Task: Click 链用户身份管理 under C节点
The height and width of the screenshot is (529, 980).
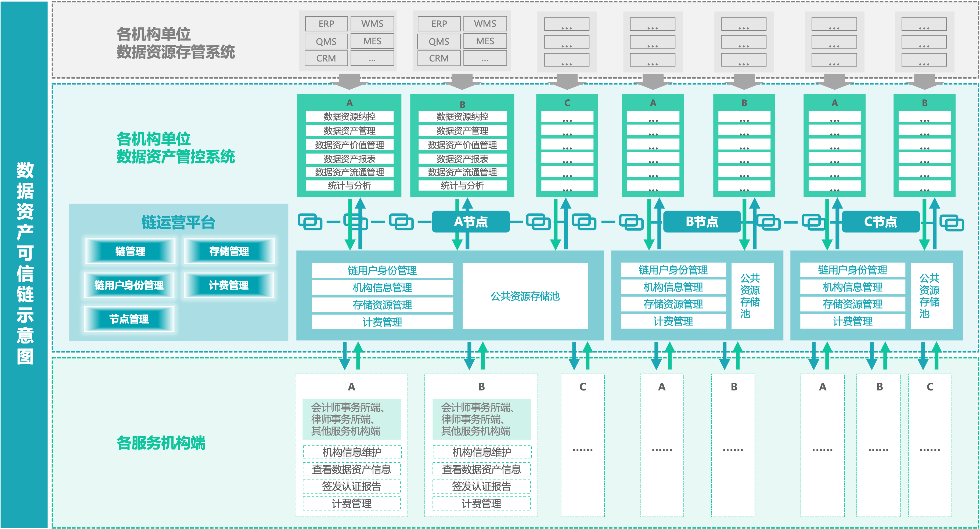Action: [853, 270]
